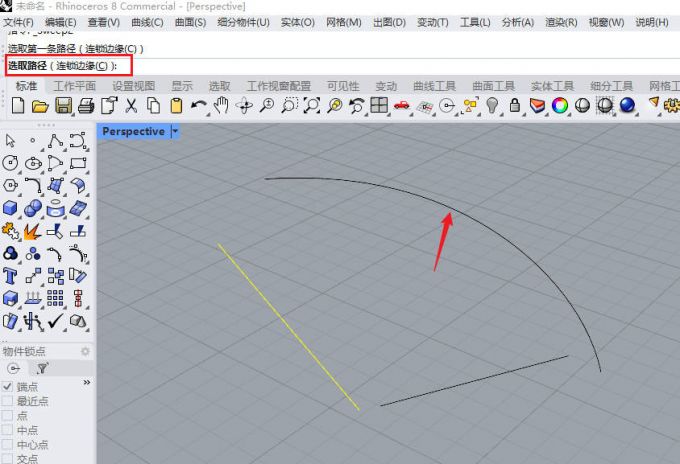The height and width of the screenshot is (464, 680).
Task: Expand the osnap panel double chevron
Action: (87, 382)
